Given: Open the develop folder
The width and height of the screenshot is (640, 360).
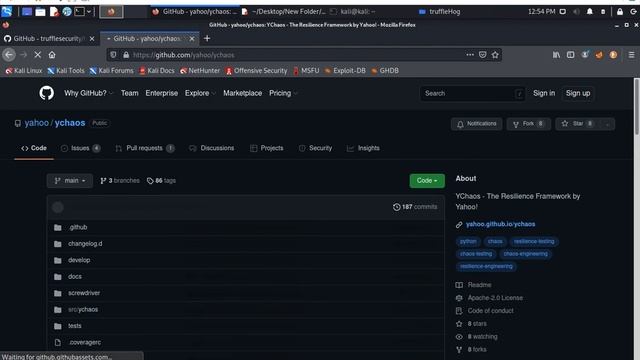Looking at the screenshot, I should coord(79,260).
